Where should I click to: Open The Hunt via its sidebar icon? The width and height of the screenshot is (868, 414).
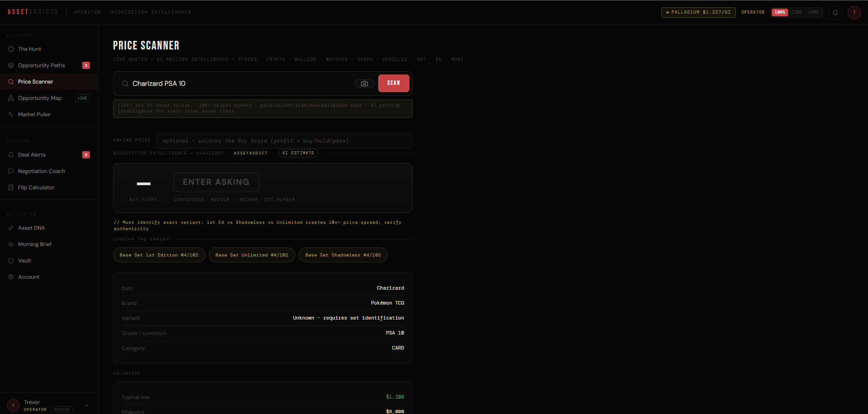click(x=11, y=49)
